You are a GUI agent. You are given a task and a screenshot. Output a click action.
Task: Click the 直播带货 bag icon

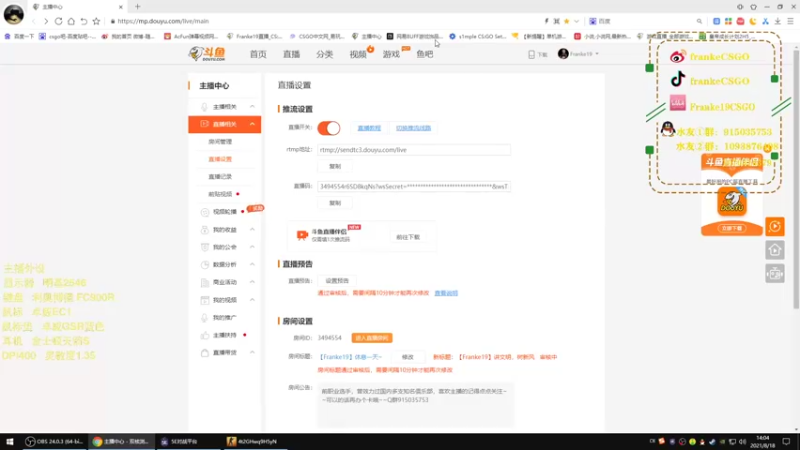point(205,353)
